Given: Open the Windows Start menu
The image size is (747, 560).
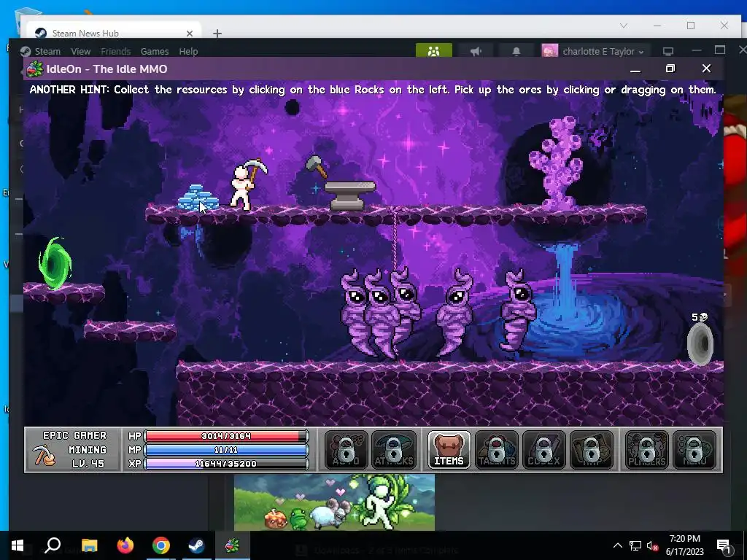Looking at the screenshot, I should pos(18,545).
